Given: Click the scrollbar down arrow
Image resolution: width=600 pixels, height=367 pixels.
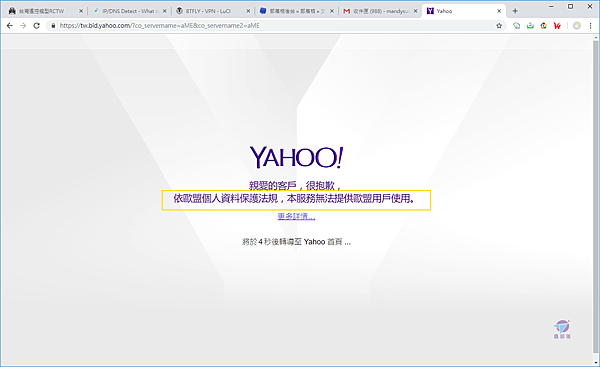Looking at the screenshot, I should (x=595, y=362).
